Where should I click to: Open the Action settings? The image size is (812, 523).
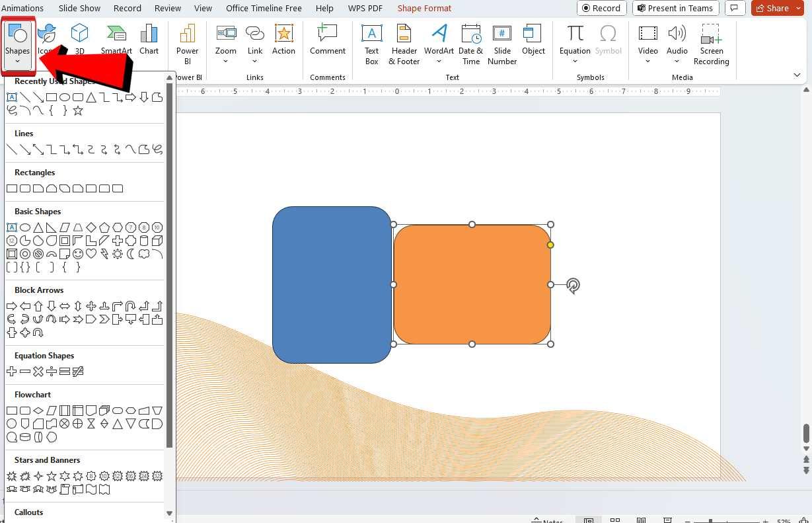coord(284,41)
